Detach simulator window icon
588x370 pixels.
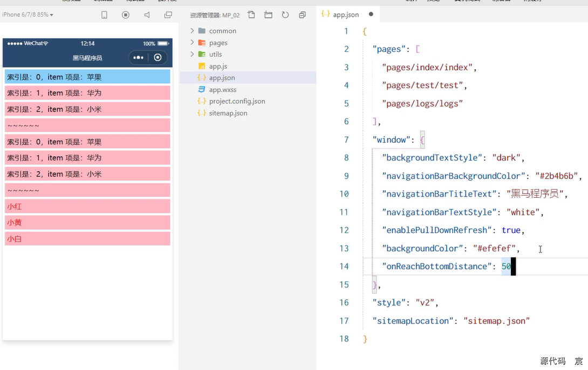(x=168, y=15)
